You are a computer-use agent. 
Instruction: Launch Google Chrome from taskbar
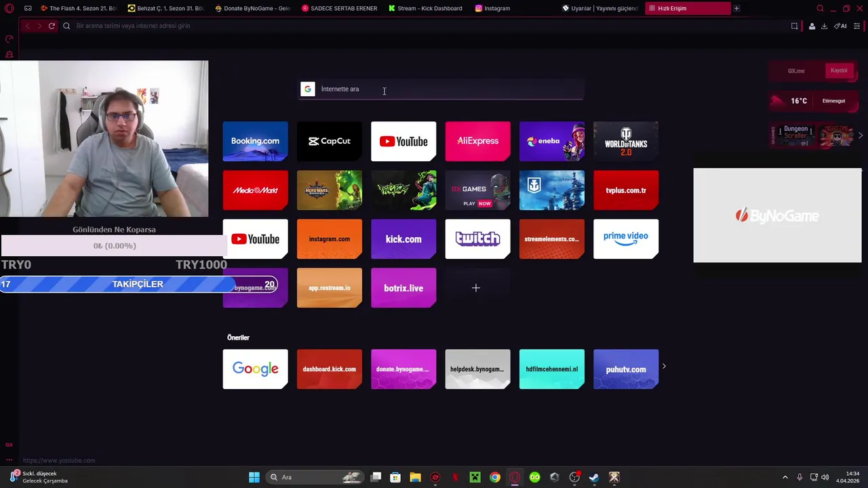495,477
